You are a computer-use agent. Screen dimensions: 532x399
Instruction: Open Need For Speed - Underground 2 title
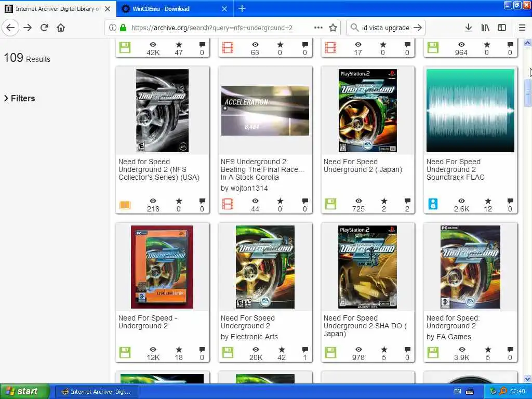point(148,322)
